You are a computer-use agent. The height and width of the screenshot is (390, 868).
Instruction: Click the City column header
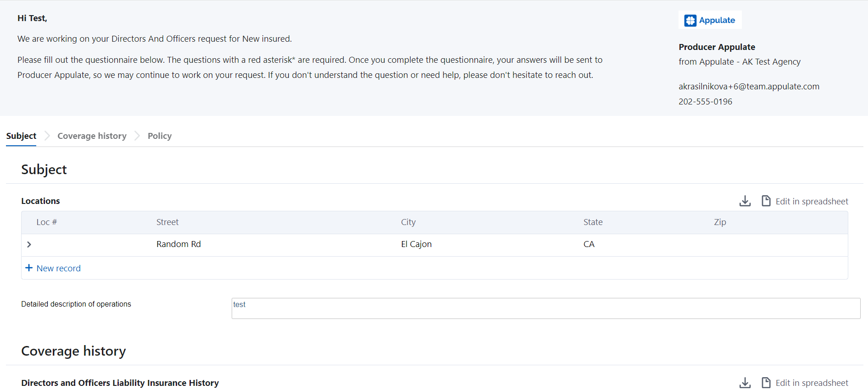(408, 222)
